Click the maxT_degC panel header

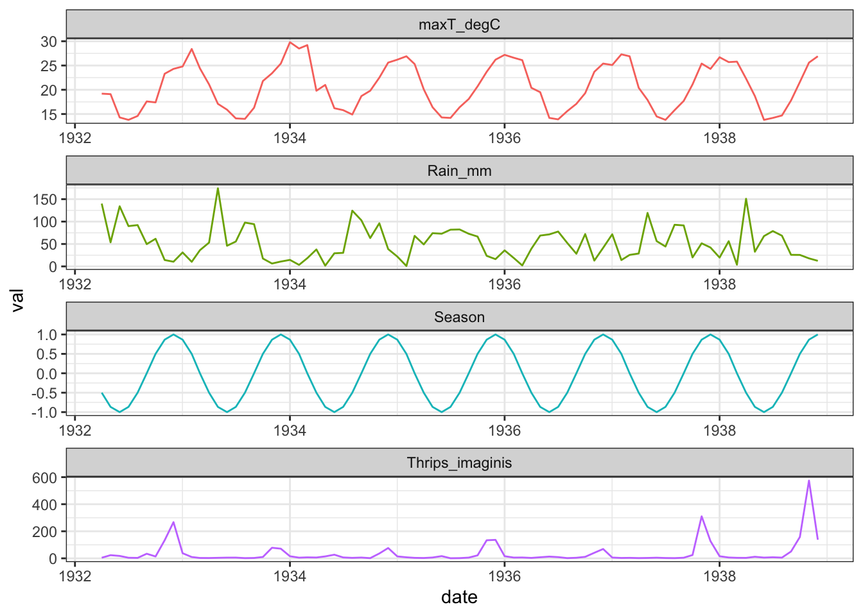(459, 25)
